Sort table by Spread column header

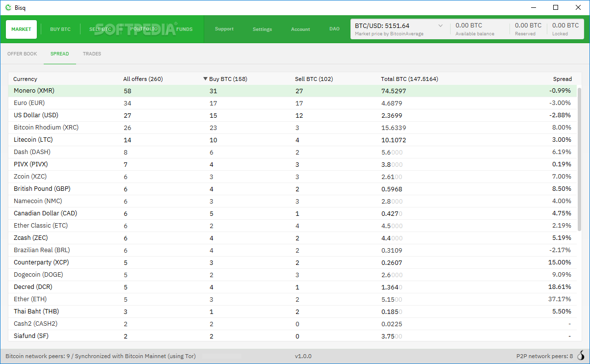(563, 79)
